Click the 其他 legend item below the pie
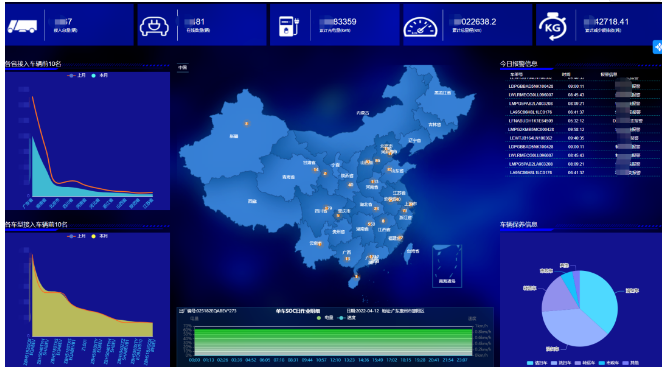 click(x=631, y=363)
